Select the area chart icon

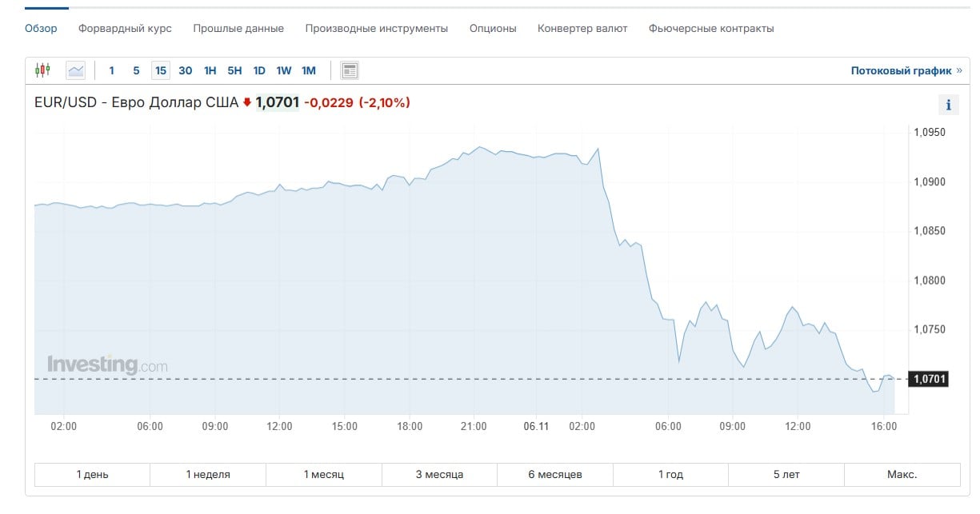pyautogui.click(x=76, y=70)
